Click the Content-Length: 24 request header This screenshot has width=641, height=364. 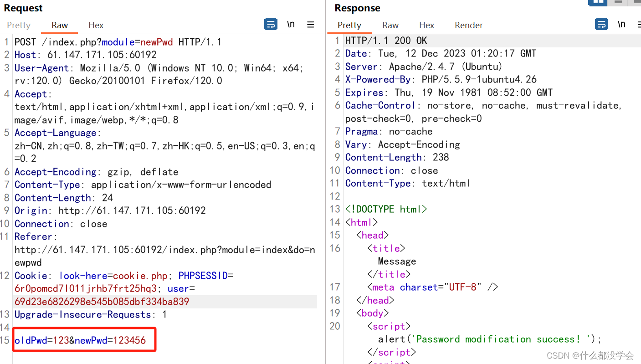click(64, 198)
